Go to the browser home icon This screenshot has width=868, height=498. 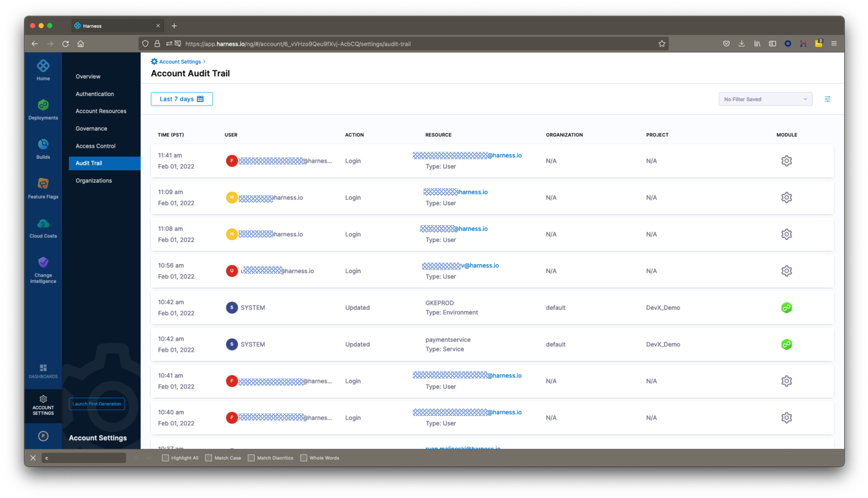(x=81, y=44)
